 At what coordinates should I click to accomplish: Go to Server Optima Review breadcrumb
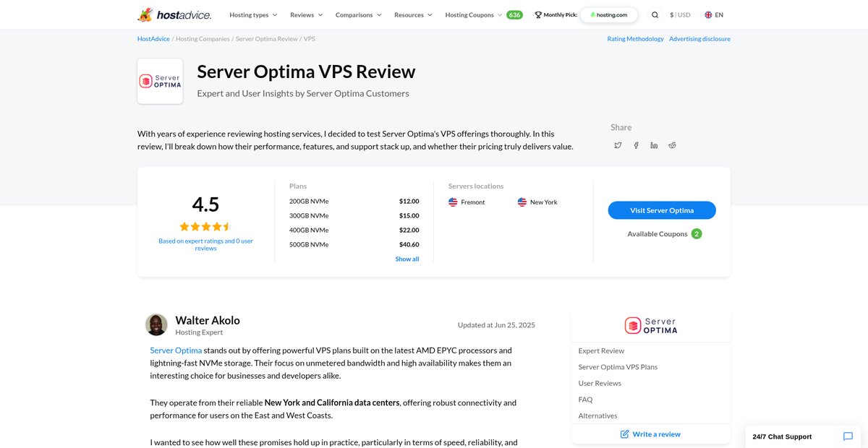(267, 39)
